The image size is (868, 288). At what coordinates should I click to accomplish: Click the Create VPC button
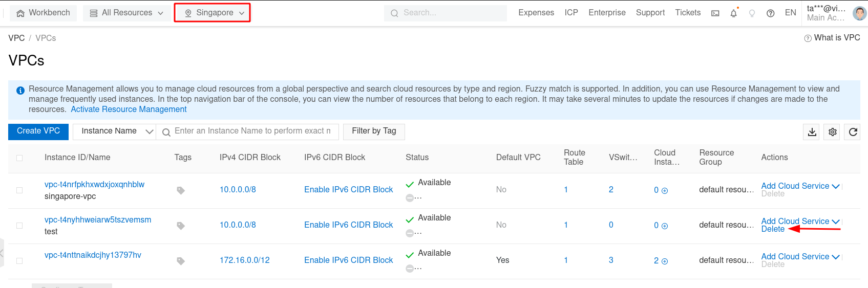point(38,131)
